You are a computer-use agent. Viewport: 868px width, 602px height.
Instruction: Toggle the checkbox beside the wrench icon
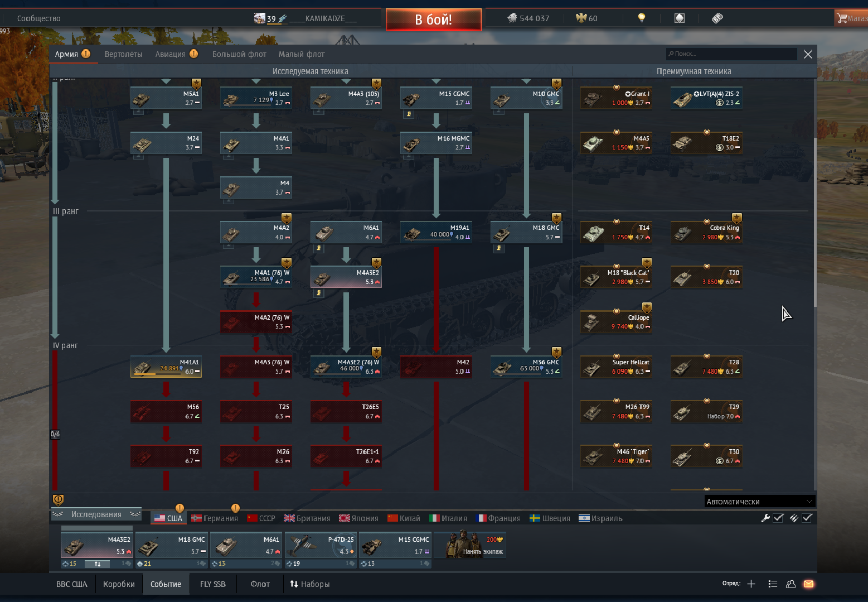[x=778, y=518]
